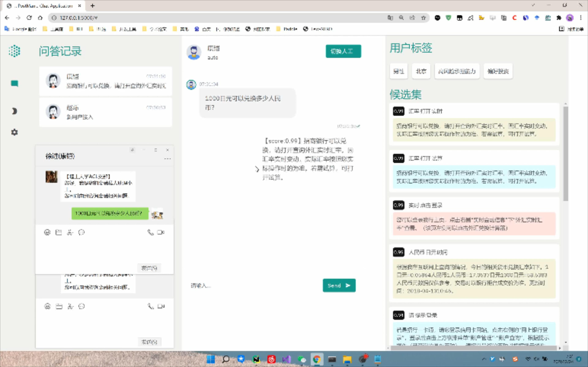Open chat history bubble icon in WeChat
The width and height of the screenshot is (588, 367).
click(x=81, y=232)
